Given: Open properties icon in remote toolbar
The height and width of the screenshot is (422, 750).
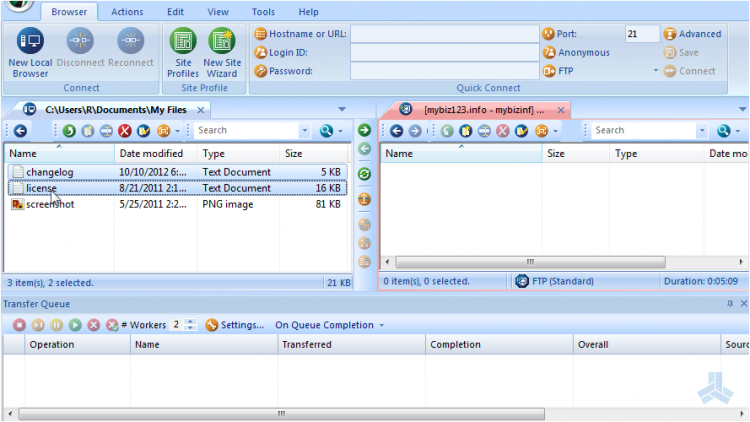Looking at the screenshot, I should 521,131.
